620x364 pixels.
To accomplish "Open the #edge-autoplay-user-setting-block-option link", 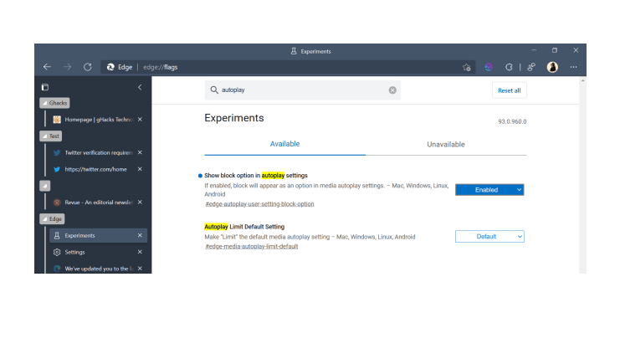I will click(259, 204).
